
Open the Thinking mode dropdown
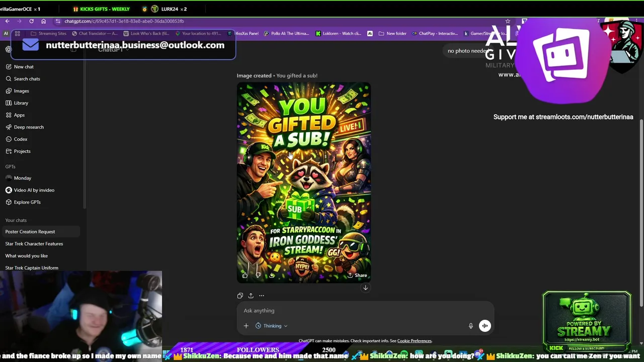coord(271,326)
